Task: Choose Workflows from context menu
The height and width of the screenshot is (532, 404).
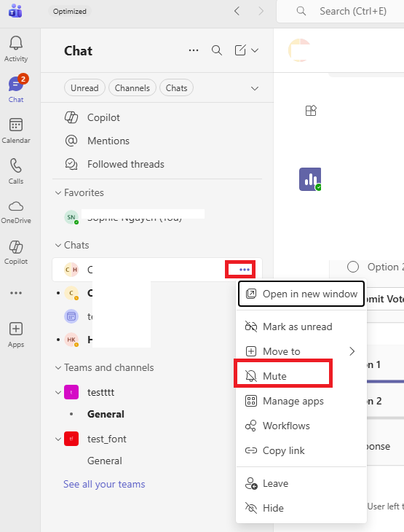Action: (301, 426)
